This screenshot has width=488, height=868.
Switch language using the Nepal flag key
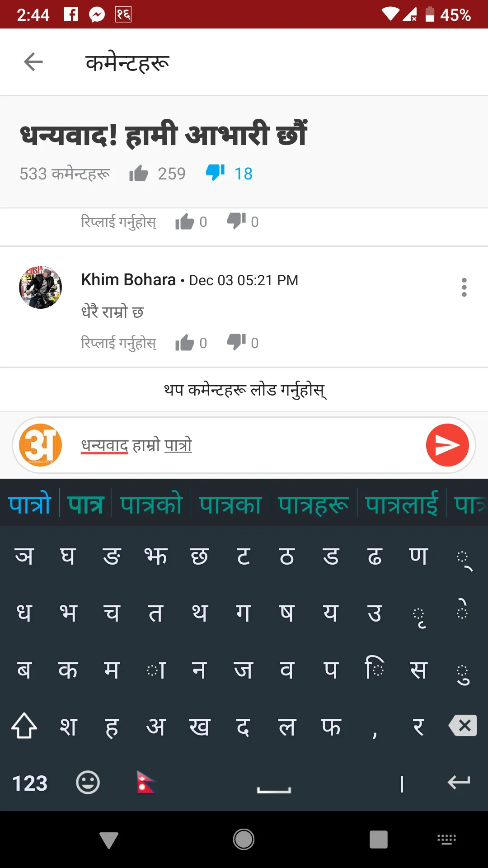click(x=146, y=783)
